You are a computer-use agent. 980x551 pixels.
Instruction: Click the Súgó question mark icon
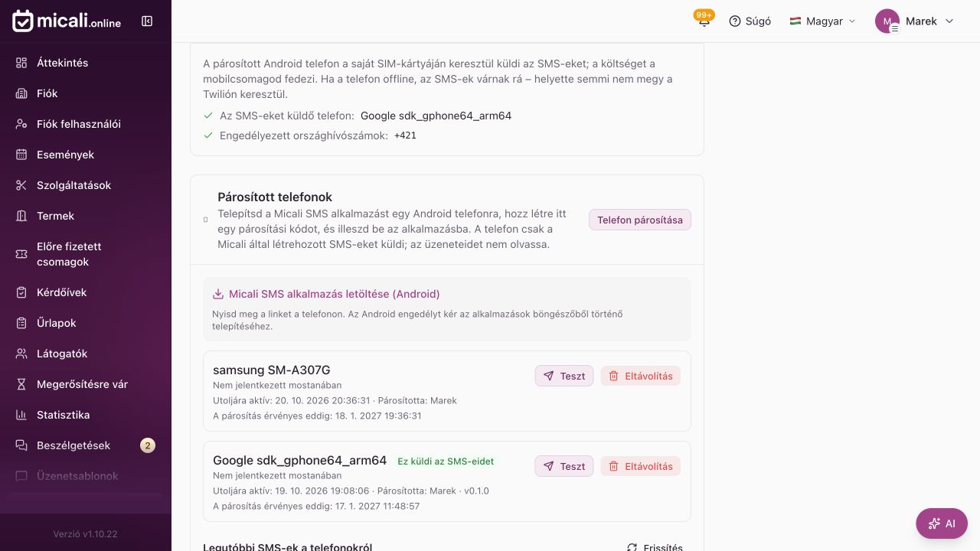click(x=735, y=21)
